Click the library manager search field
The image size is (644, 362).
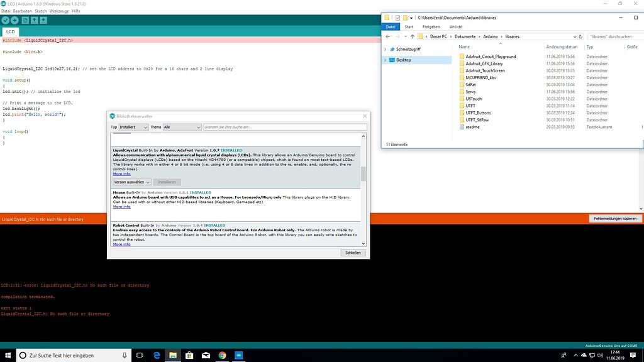(x=285, y=127)
